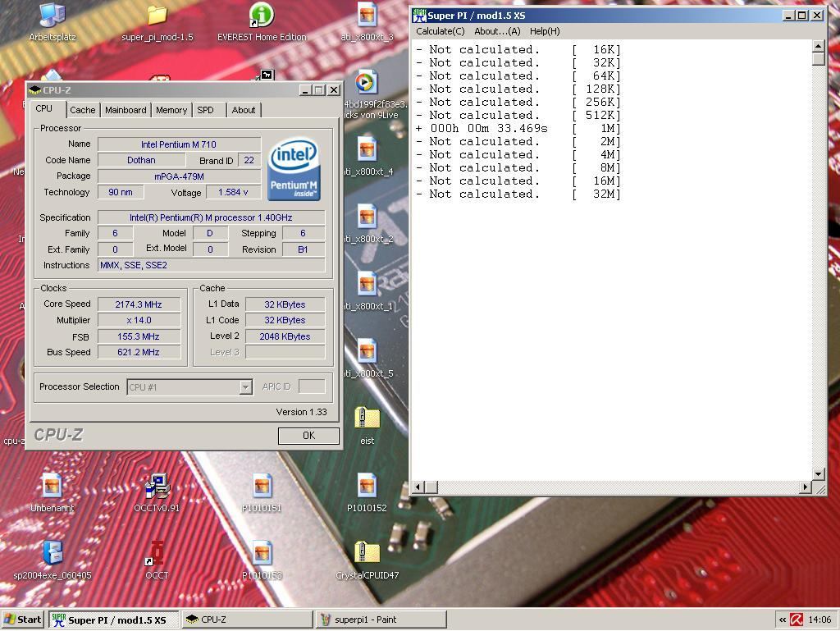The width and height of the screenshot is (840, 631).
Task: Click the Multiplier value x 14.0
Action: tap(139, 320)
